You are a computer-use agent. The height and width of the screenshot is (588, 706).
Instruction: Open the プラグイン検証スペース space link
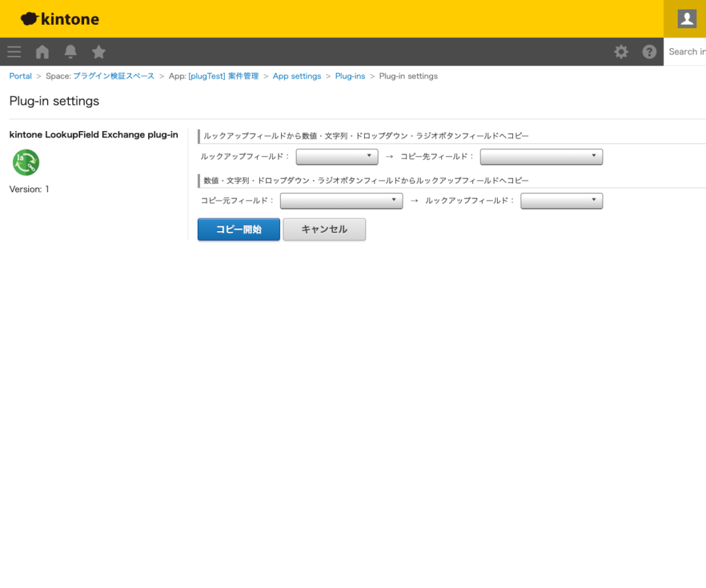[114, 76]
